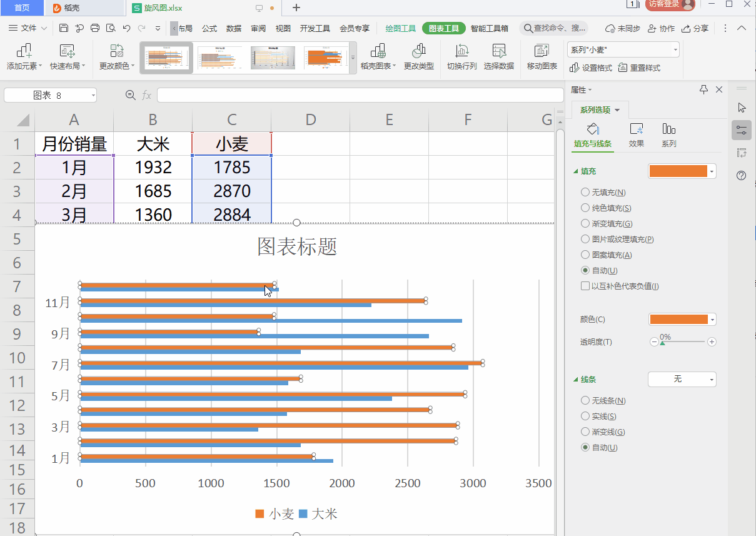
Task: Click Reset Style (重置样式)
Action: pos(639,68)
